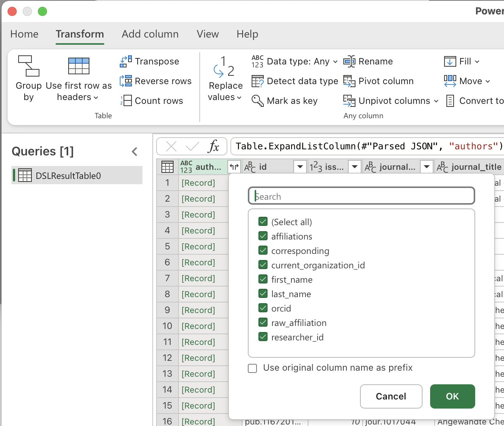Image resolution: width=504 pixels, height=426 pixels.
Task: Click the Group by icon
Action: [x=28, y=66]
